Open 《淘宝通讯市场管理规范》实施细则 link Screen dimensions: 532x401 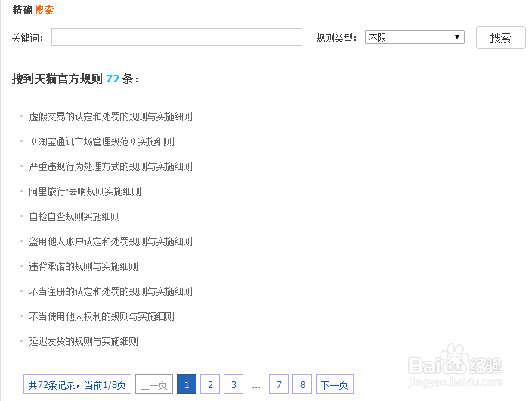[101, 141]
